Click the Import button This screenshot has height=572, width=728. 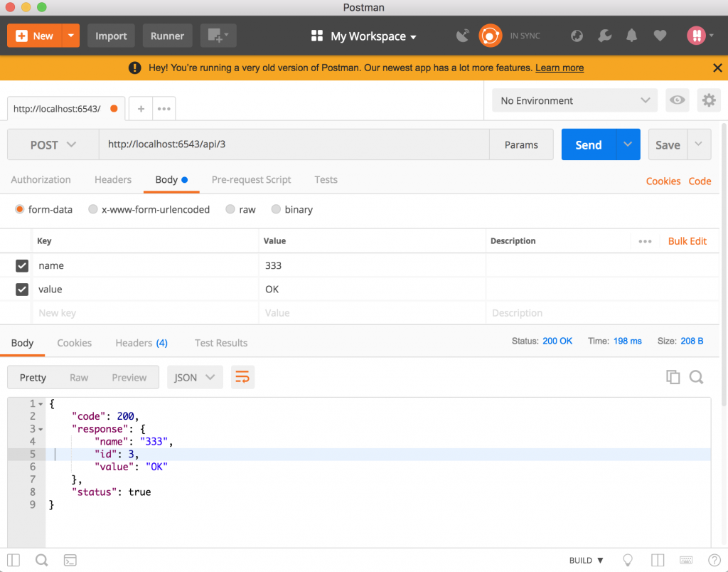[x=111, y=36]
